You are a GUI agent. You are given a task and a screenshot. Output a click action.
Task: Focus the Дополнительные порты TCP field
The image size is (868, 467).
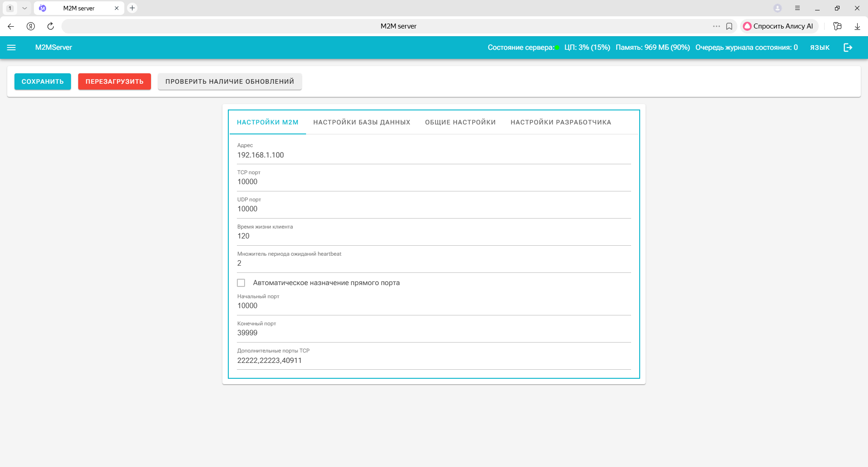434,360
